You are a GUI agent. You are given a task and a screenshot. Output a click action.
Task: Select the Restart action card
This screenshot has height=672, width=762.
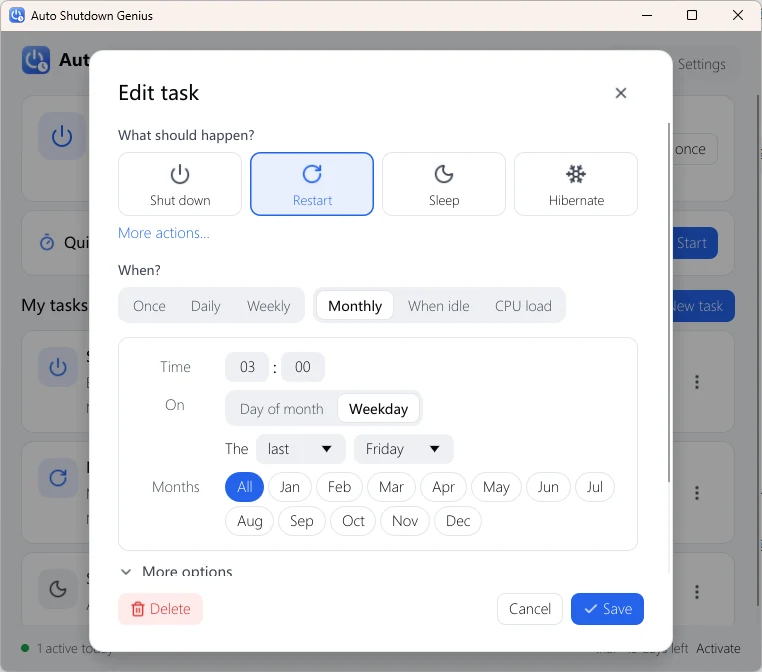click(x=312, y=184)
